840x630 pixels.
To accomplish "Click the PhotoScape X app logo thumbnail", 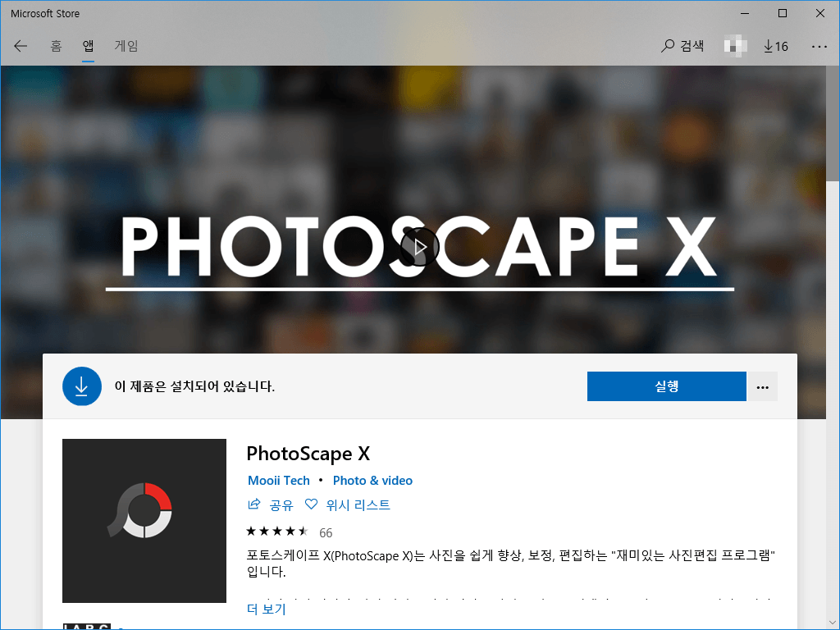I will 144,521.
